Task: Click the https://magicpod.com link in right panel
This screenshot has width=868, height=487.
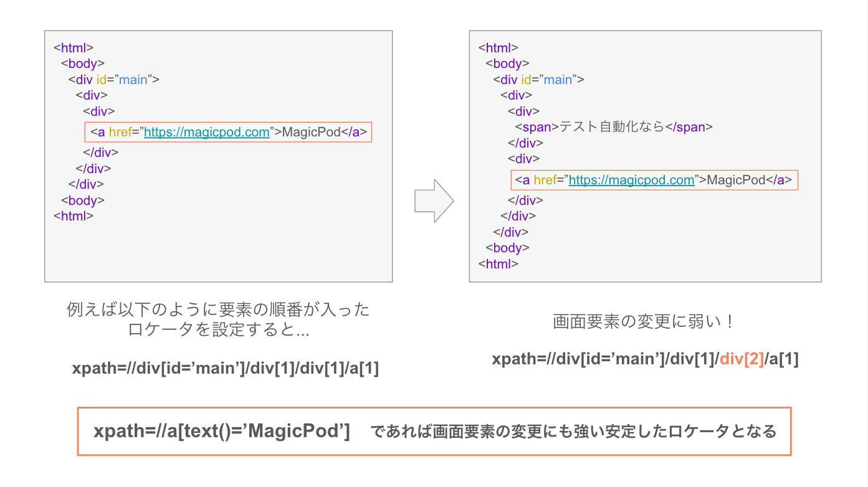Action: (631, 180)
